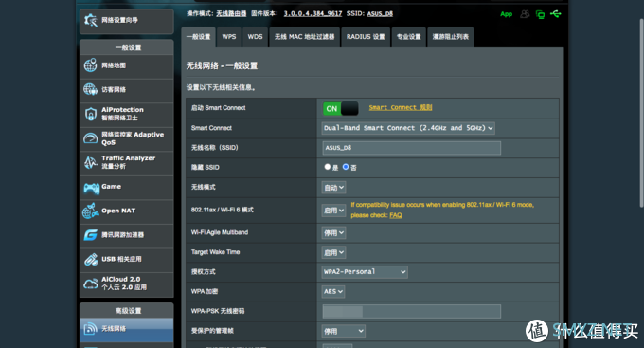644x348 pixels.
Task: Open AiProtection shield icon
Action: (x=90, y=114)
